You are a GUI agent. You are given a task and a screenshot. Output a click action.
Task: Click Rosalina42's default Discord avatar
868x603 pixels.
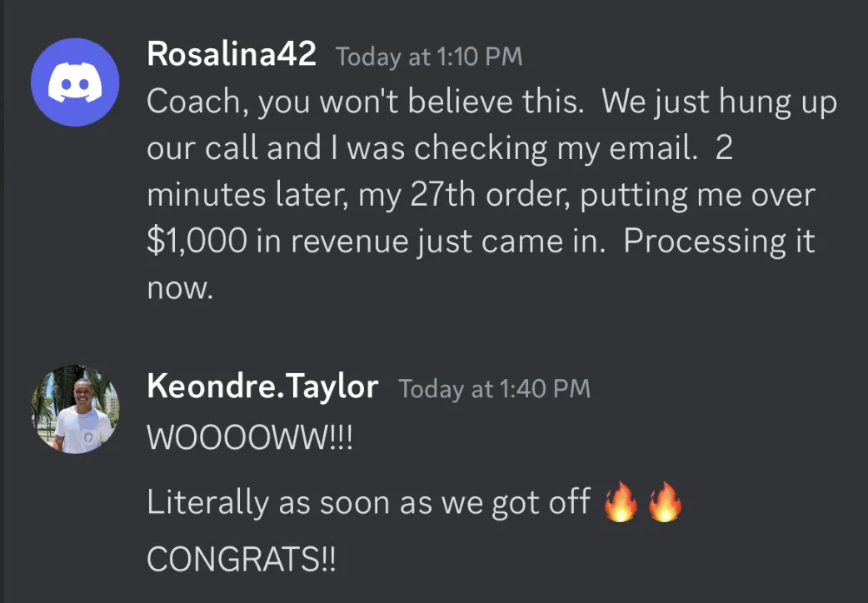tap(75, 82)
